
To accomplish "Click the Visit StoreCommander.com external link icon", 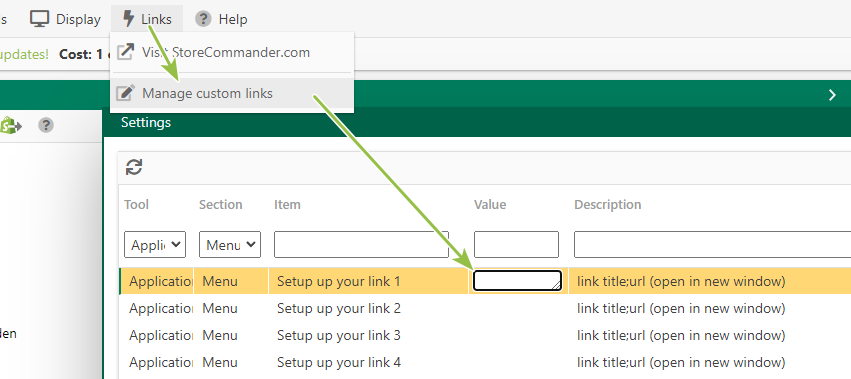I will 125,52.
